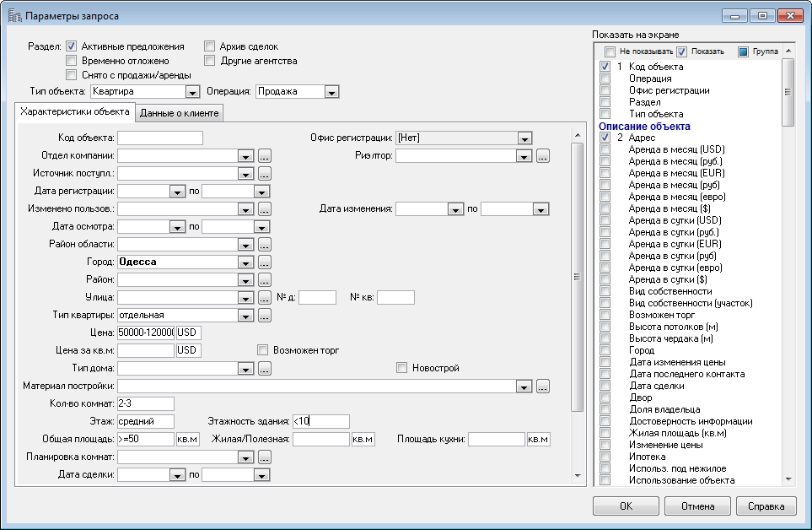This screenshot has width=812, height=530.
Task: Uncheck the Активные предложения checkbox
Action: pos(72,46)
